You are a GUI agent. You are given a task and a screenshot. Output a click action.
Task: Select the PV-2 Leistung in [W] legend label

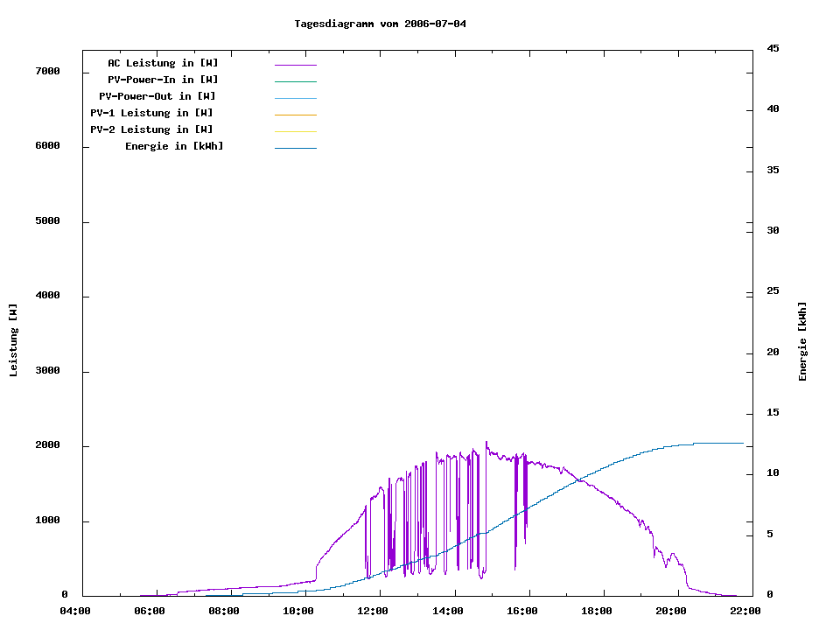[152, 129]
